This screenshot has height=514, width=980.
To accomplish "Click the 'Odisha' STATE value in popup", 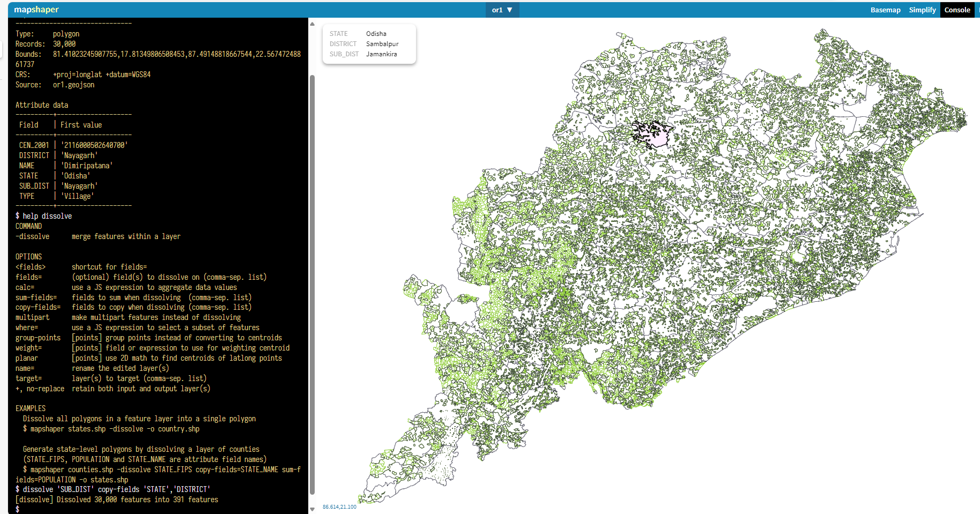I will pos(376,34).
